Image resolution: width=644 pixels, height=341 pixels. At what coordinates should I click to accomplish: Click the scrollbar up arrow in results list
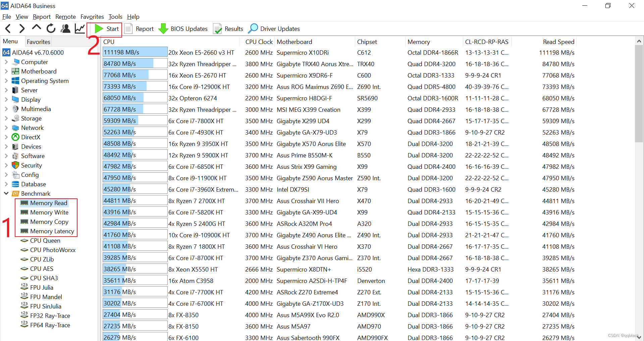tap(639, 41)
